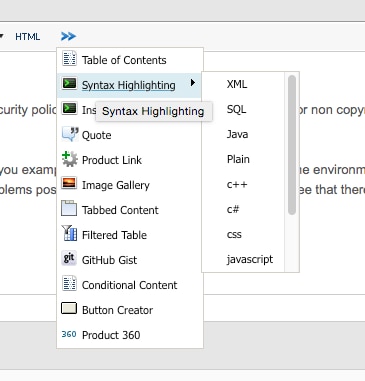
Task: Click the Quote speech bubble icon
Action: (x=70, y=134)
